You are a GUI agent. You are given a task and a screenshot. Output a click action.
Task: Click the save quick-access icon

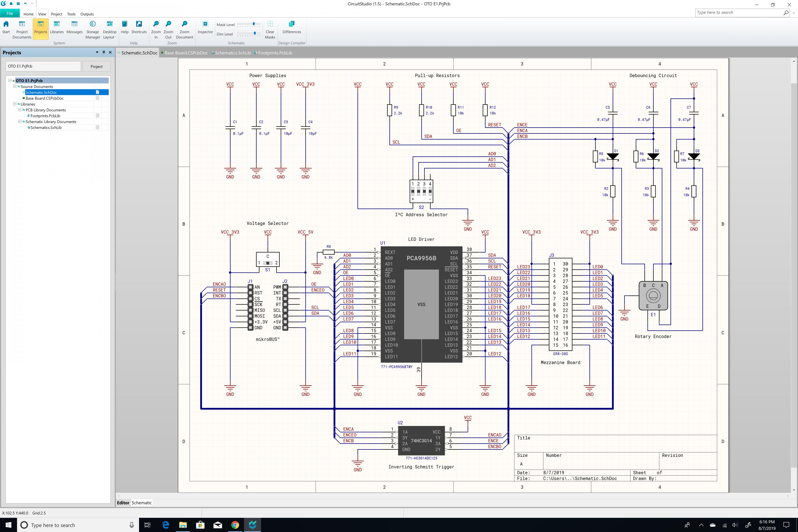(x=18, y=4)
